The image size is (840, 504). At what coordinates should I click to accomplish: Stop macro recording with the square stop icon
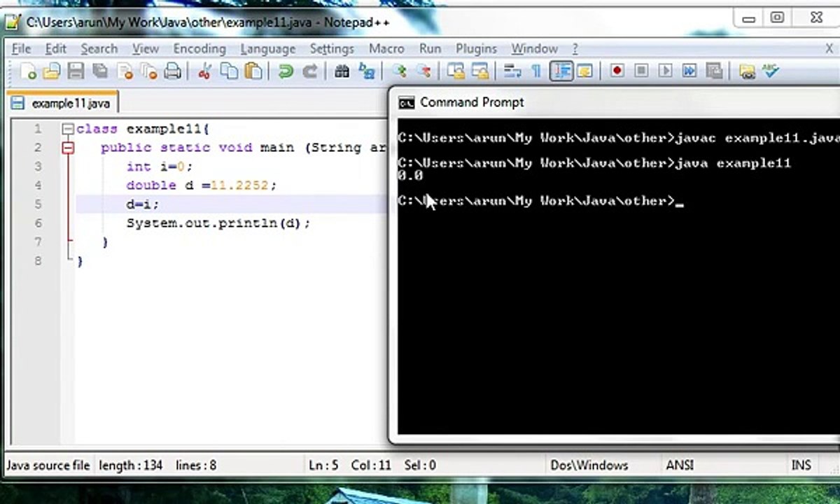click(641, 71)
